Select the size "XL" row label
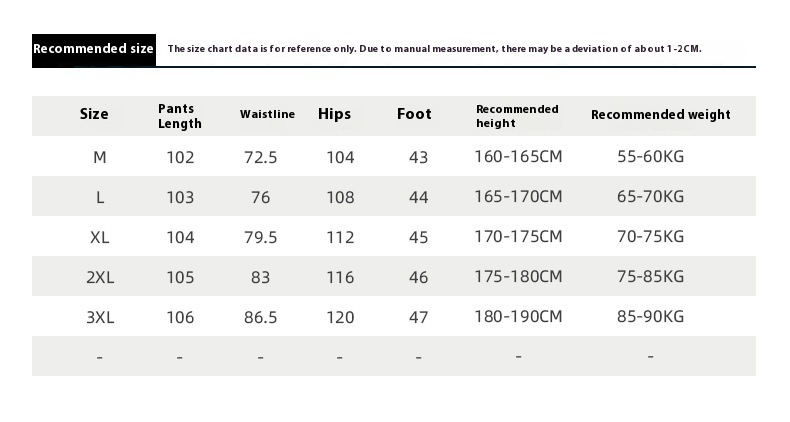The image size is (790, 422). coord(100,237)
